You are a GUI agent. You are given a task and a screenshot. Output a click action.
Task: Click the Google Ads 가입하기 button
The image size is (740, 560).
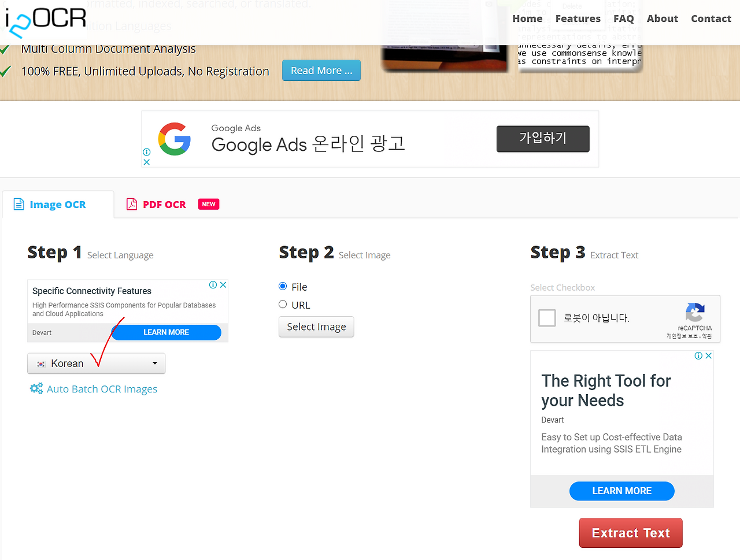(x=543, y=139)
